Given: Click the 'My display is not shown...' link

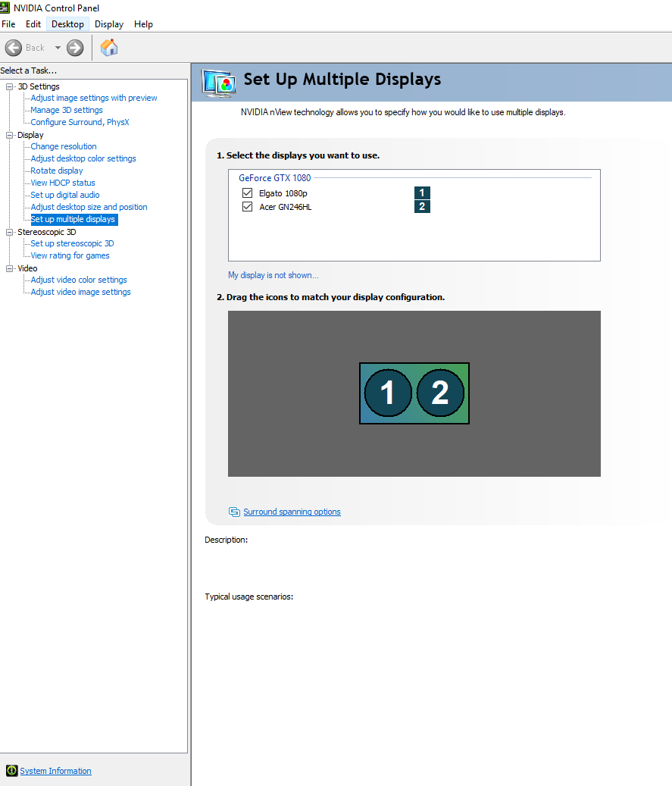Looking at the screenshot, I should pos(273,275).
